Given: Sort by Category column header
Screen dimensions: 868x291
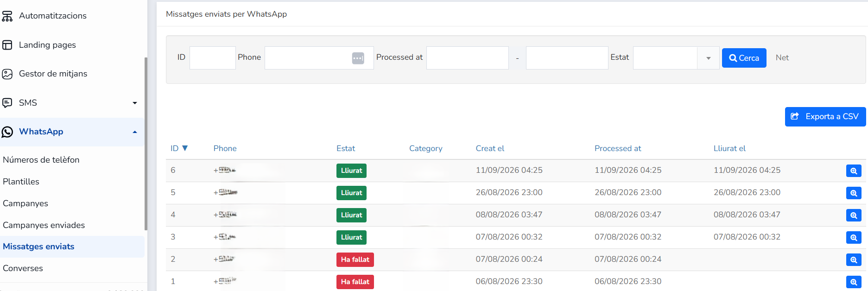Looking at the screenshot, I should point(425,148).
